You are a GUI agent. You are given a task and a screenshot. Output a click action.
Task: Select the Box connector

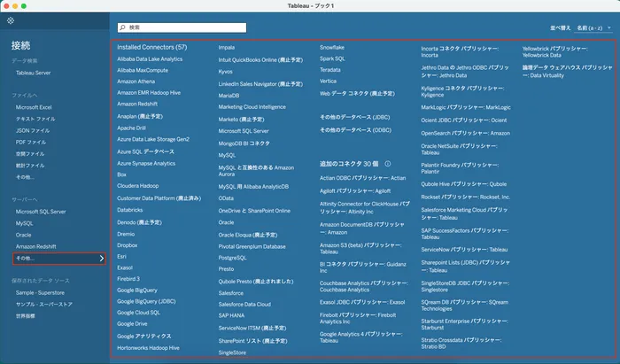[121, 174]
